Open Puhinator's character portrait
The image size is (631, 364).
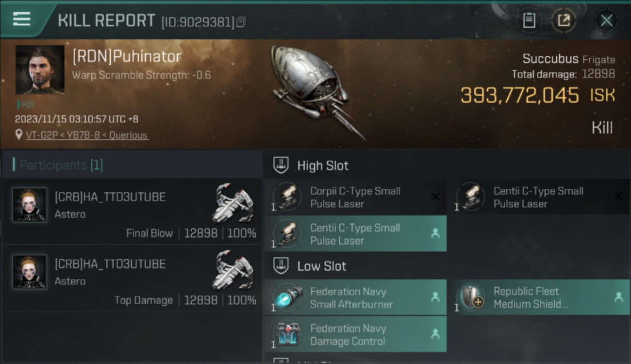pos(40,70)
